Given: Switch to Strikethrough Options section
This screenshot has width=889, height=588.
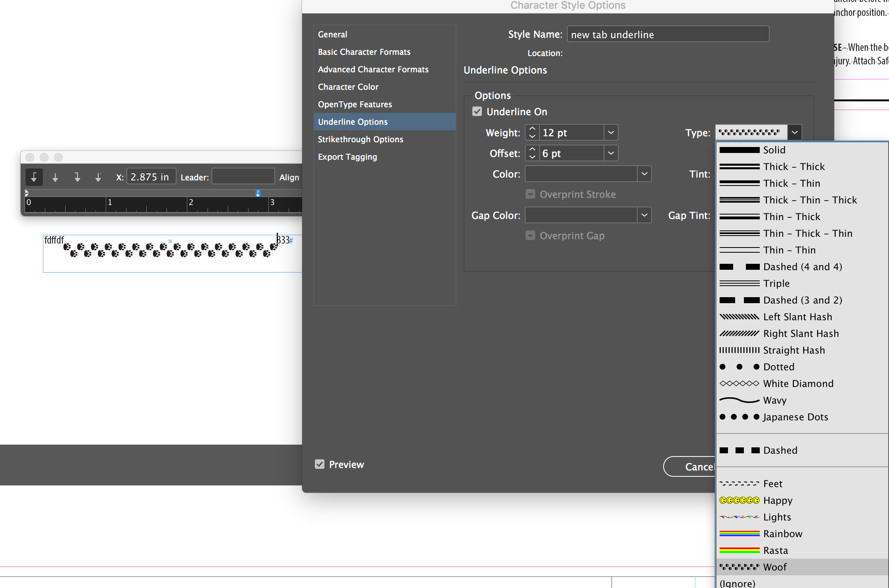Looking at the screenshot, I should 360,139.
